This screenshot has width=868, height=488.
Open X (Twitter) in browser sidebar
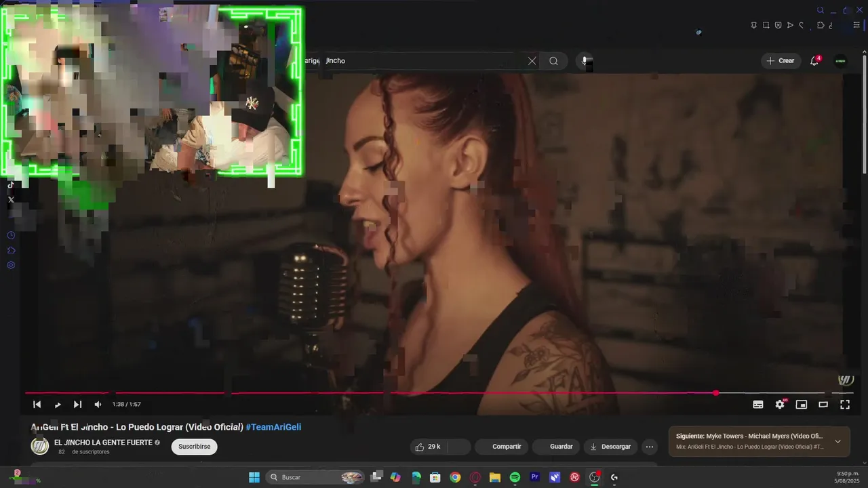coord(11,200)
